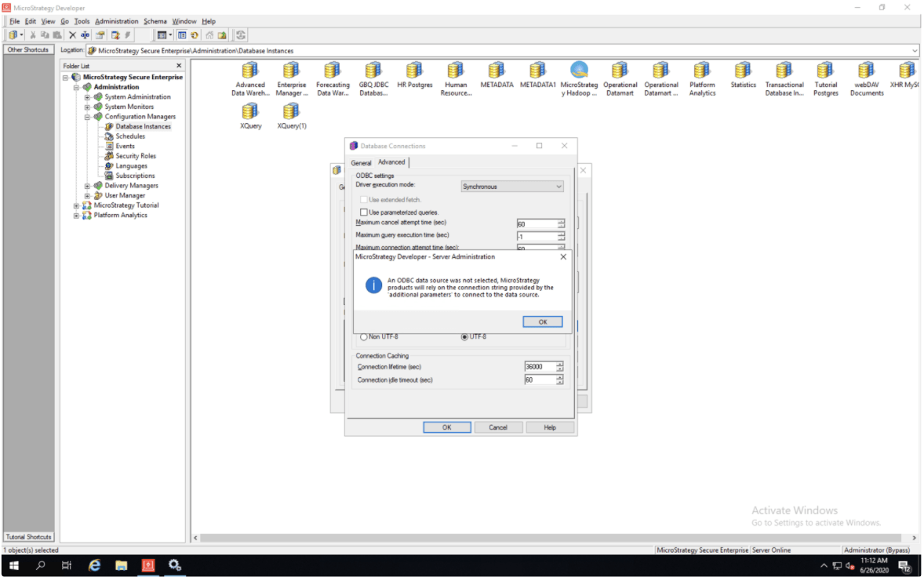Click the Rename toolbar icon

click(85, 35)
